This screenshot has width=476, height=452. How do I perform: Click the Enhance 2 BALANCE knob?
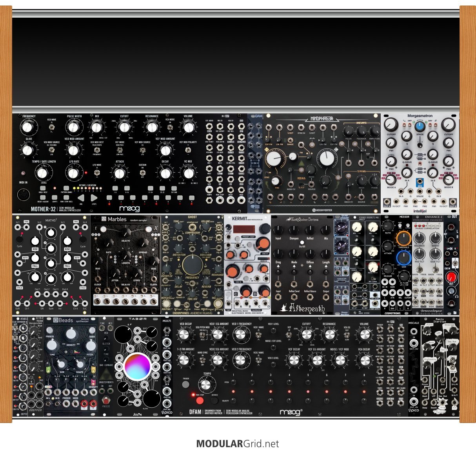click(420, 238)
